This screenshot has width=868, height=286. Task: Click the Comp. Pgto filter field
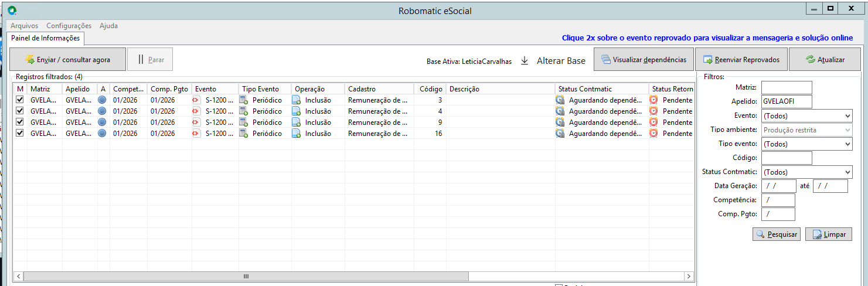(778, 214)
